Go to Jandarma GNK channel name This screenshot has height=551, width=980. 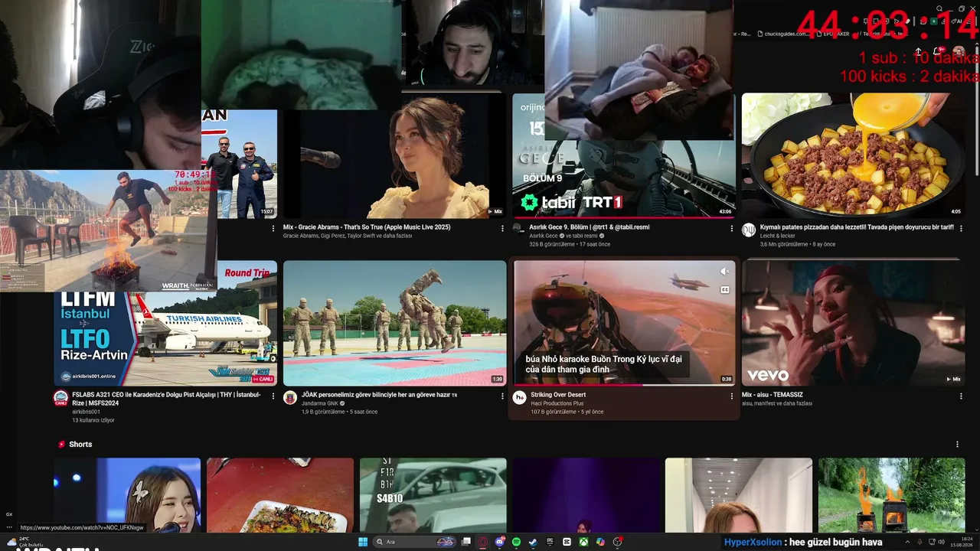pyautogui.click(x=320, y=403)
